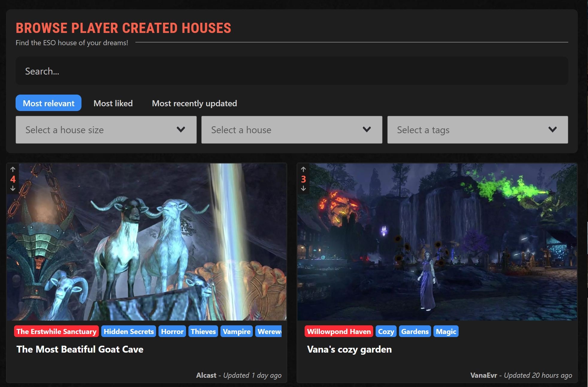The image size is (588, 387).
Task: Filter by Thieves tag
Action: 203,331
